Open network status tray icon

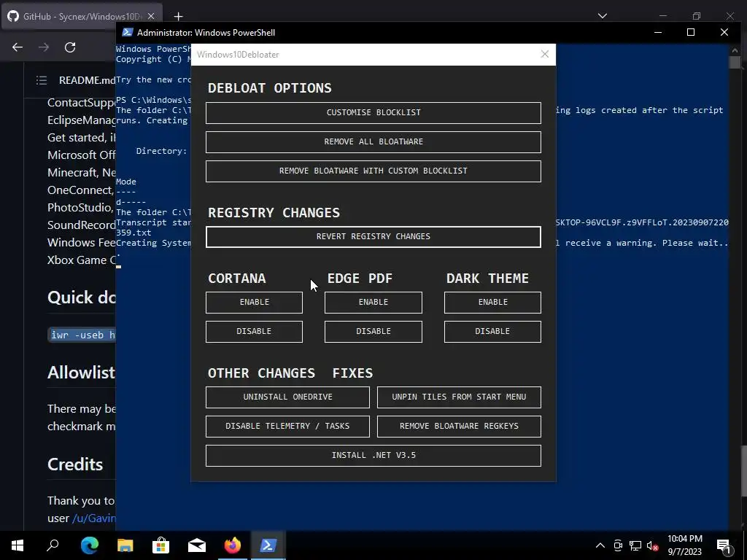click(635, 545)
